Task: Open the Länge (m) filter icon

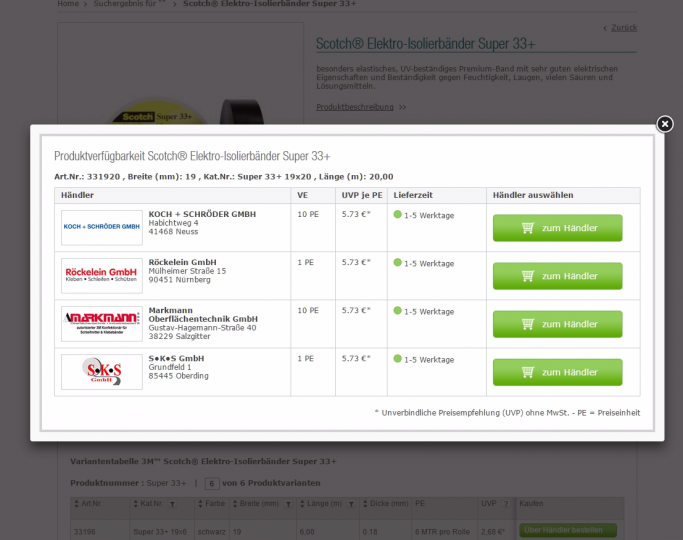Action: point(351,504)
